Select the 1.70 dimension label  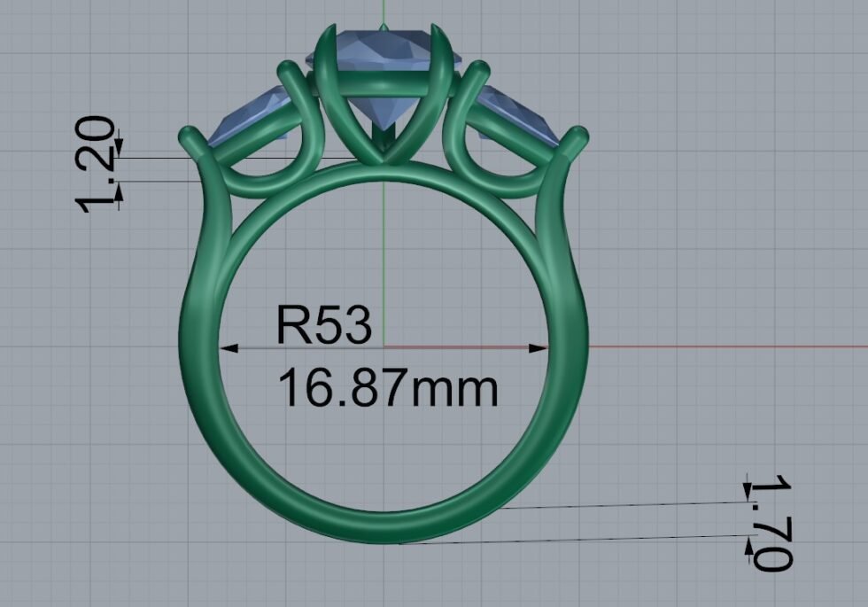(x=770, y=523)
